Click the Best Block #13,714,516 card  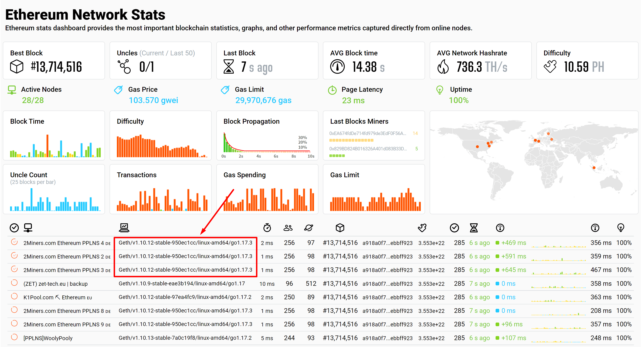point(54,61)
